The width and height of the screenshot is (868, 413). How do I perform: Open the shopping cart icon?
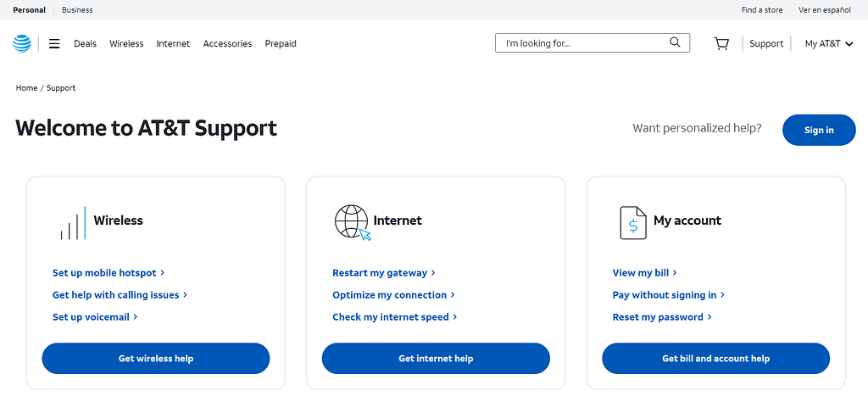[x=721, y=43]
